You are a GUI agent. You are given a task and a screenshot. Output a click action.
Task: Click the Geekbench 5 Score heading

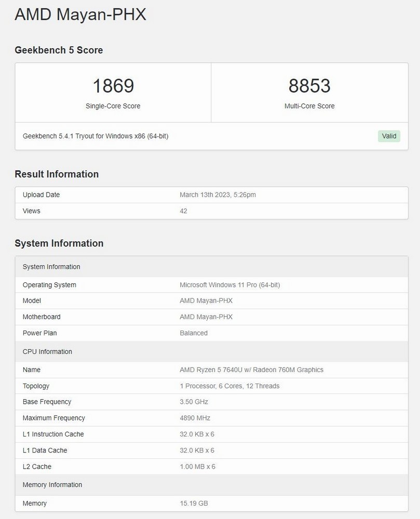(x=59, y=50)
